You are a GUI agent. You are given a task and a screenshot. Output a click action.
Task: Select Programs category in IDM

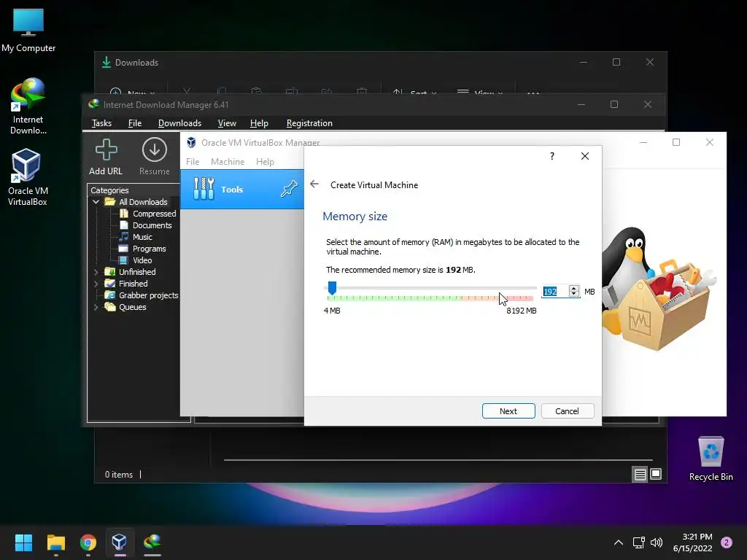click(149, 249)
